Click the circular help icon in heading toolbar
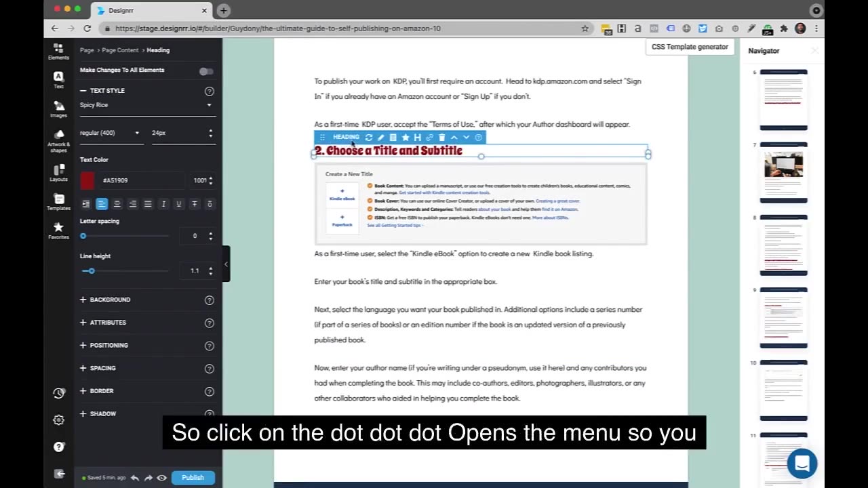 [x=478, y=138]
